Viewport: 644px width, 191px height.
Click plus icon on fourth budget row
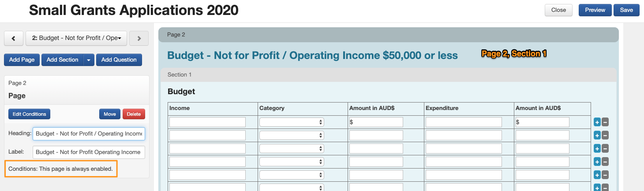597,162
